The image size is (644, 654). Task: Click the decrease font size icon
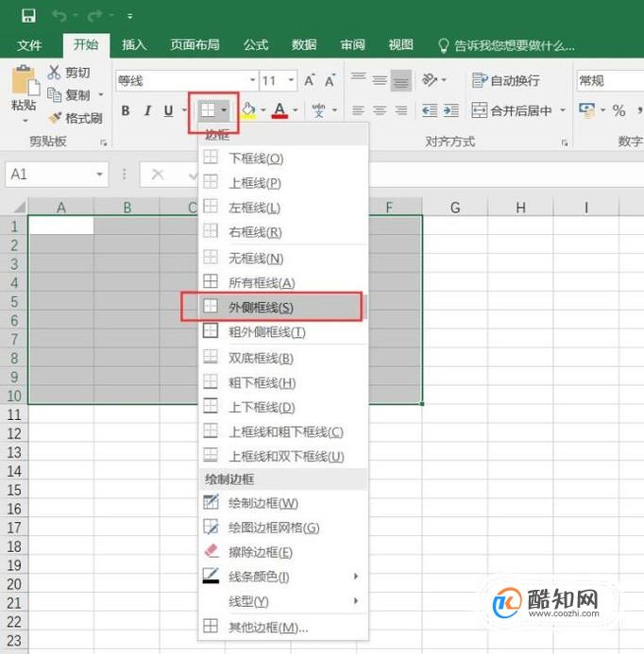coord(330,80)
